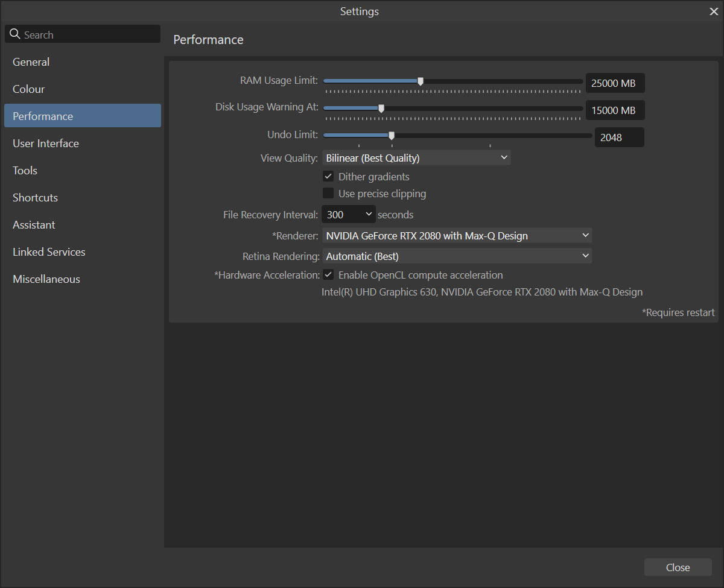Screen dimensions: 724x588
Task: Toggle Enable OpenCL compute acceleration
Action: click(x=328, y=274)
